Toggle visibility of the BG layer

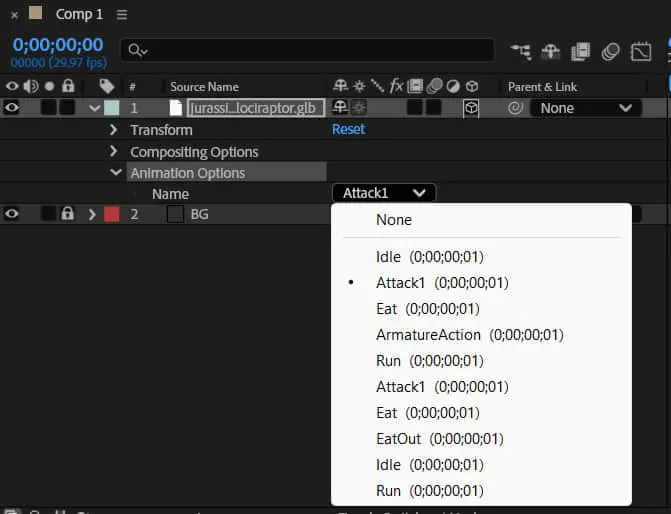click(x=11, y=214)
